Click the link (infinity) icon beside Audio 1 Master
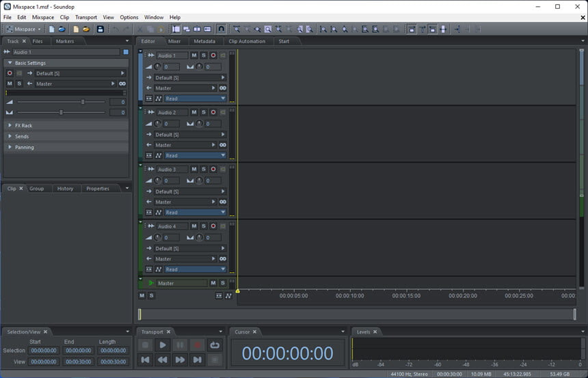This screenshot has height=378, width=588. pyautogui.click(x=223, y=88)
